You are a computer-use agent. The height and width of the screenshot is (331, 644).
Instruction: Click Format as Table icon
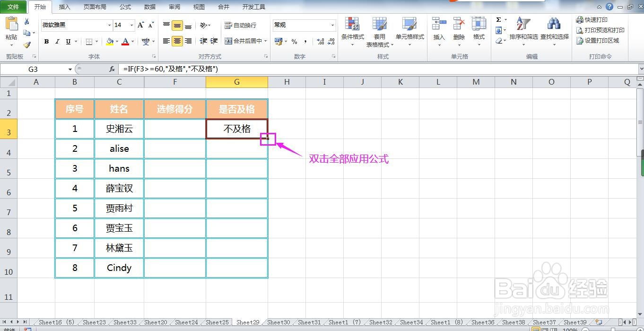(x=379, y=24)
